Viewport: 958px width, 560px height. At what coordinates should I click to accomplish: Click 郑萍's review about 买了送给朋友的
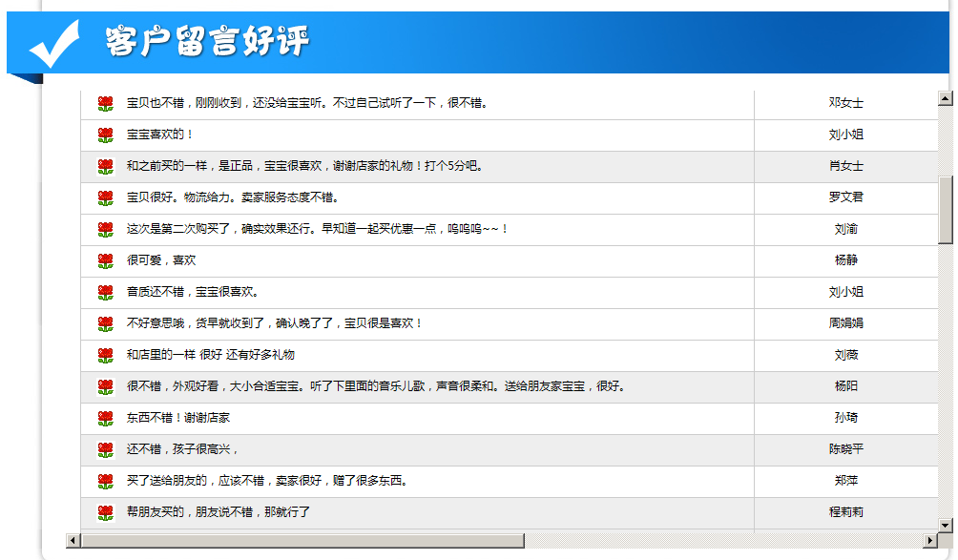tap(267, 481)
